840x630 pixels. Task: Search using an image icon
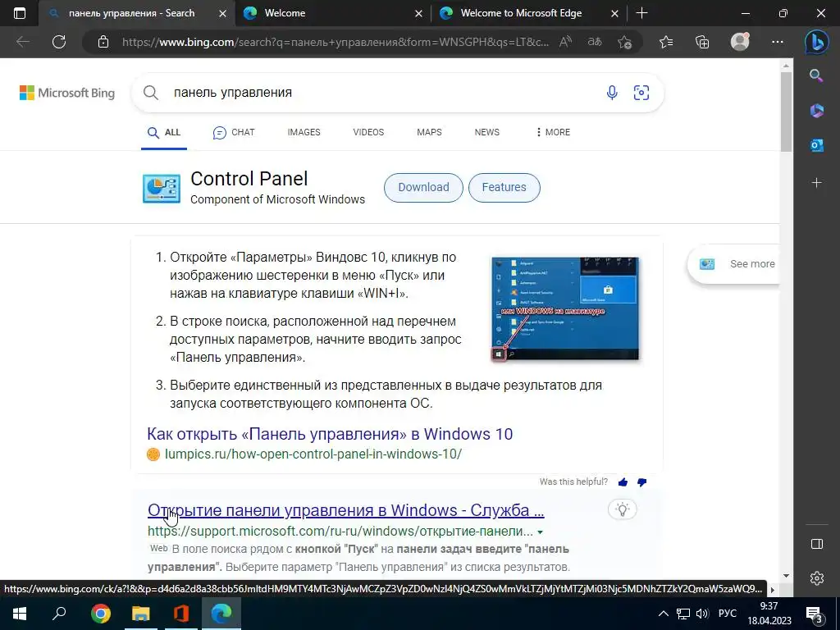pyautogui.click(x=641, y=93)
